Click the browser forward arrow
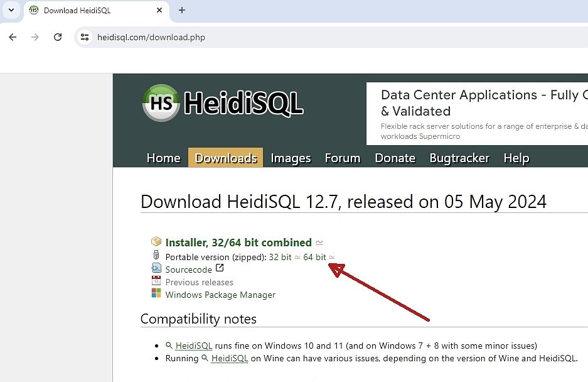The width and height of the screenshot is (588, 382). point(35,37)
